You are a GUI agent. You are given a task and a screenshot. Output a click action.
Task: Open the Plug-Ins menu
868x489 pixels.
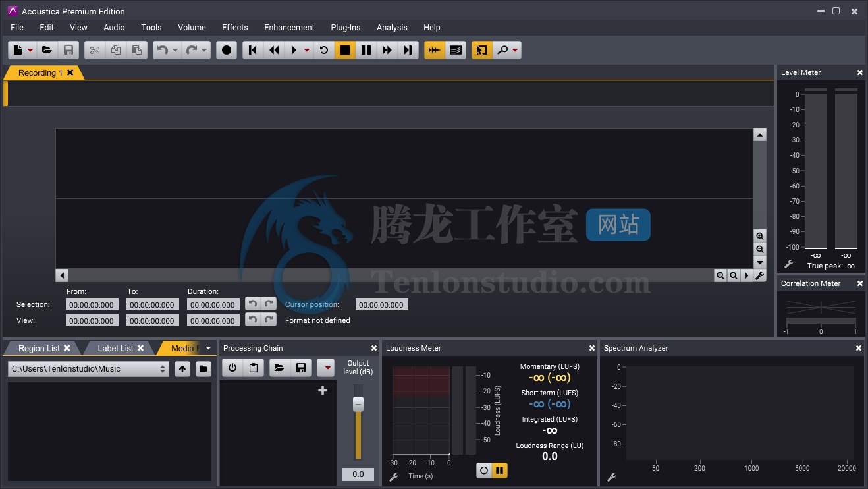click(346, 27)
